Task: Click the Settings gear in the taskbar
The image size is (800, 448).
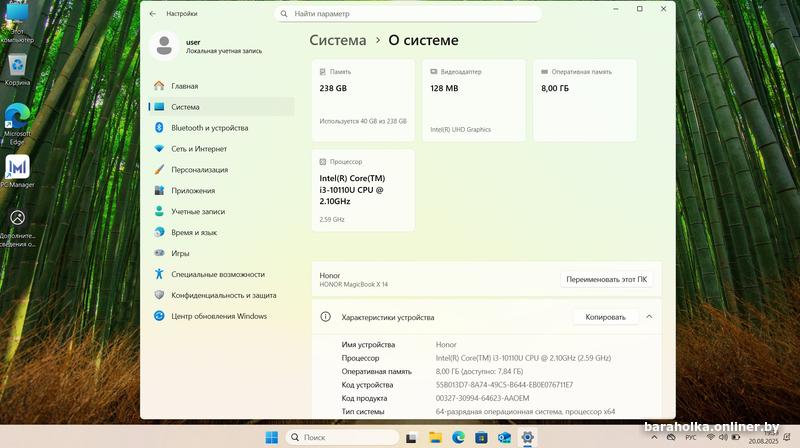Action: click(527, 437)
